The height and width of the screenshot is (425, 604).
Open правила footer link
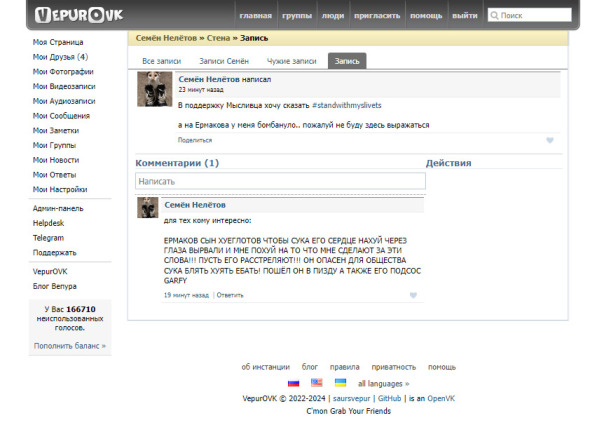coord(344,367)
